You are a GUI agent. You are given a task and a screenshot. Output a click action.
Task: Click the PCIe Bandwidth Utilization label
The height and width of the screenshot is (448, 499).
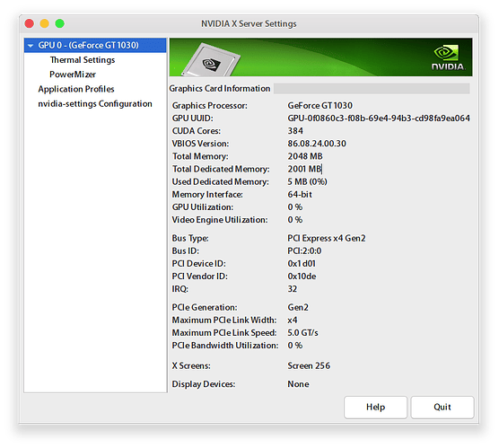(x=225, y=346)
